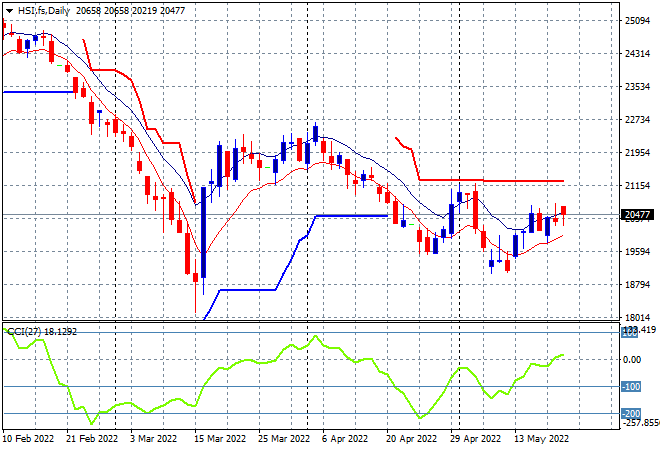This screenshot has height=450, width=660.
Task: Select the last red candle on the chart
Action: coord(563,210)
